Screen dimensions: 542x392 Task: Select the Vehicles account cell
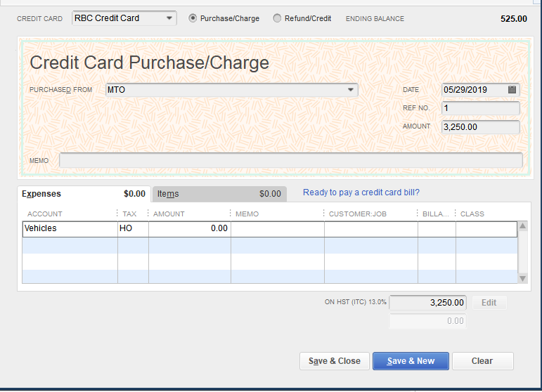coord(70,228)
